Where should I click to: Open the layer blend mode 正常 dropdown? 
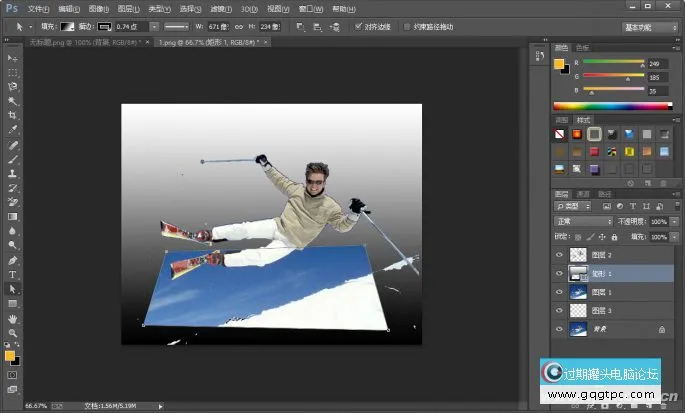[x=584, y=220]
